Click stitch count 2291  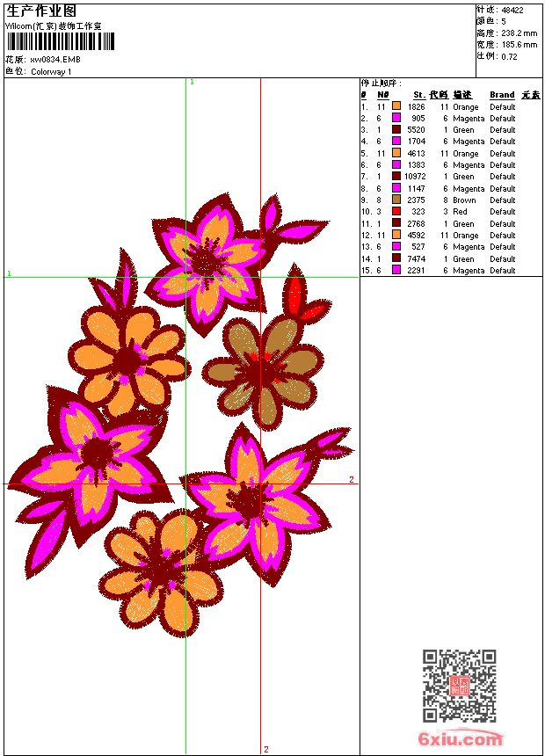(x=417, y=271)
